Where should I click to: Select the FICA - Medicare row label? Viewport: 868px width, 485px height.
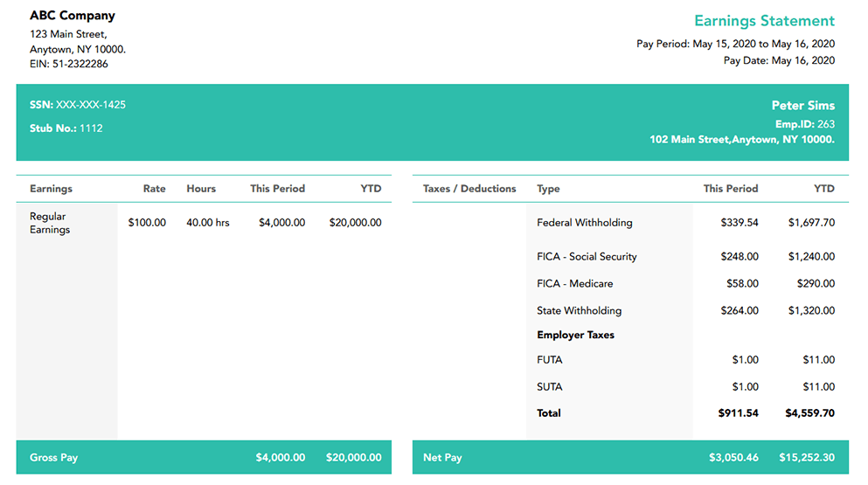(x=574, y=284)
